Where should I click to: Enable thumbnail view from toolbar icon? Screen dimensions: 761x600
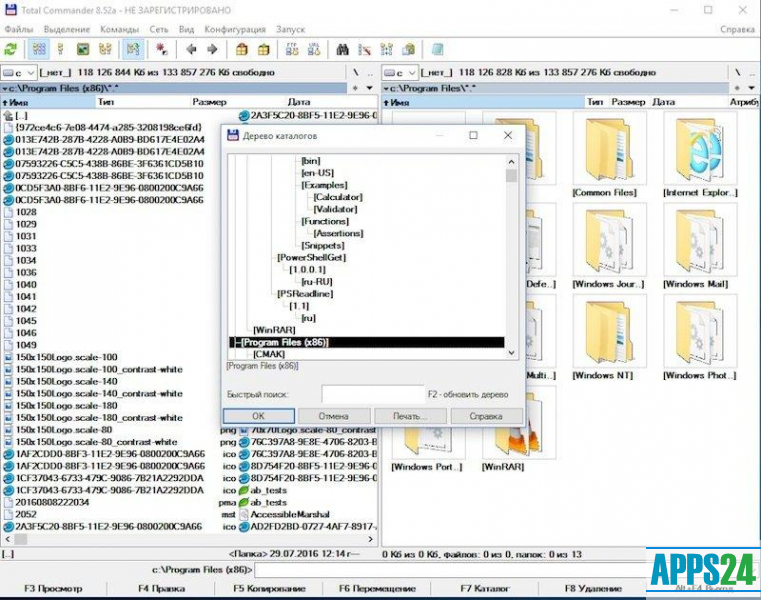(x=83, y=49)
